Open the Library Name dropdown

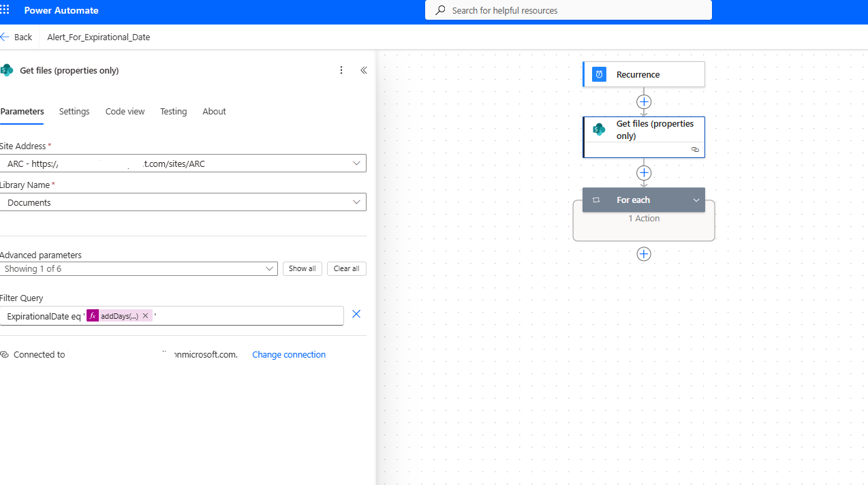356,202
